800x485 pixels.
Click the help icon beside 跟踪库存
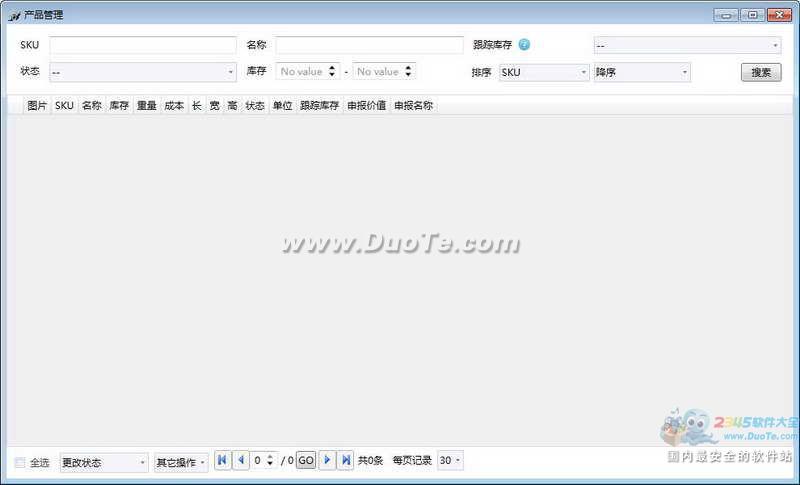(x=524, y=44)
